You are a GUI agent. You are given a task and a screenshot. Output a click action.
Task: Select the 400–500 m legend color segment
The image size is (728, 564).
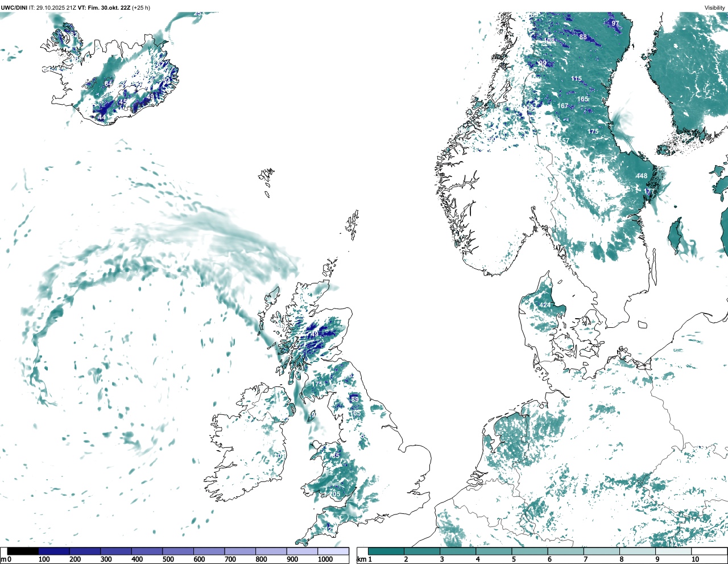147,551
